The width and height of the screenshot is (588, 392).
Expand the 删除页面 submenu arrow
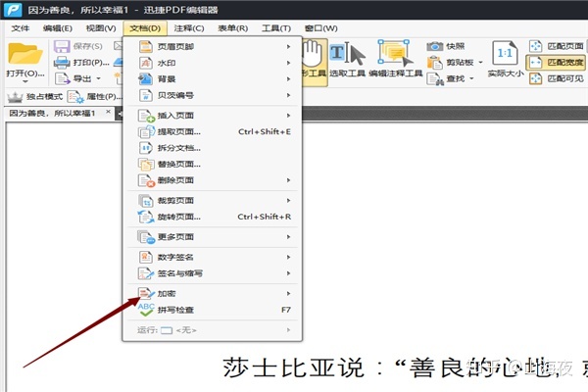coord(288,180)
